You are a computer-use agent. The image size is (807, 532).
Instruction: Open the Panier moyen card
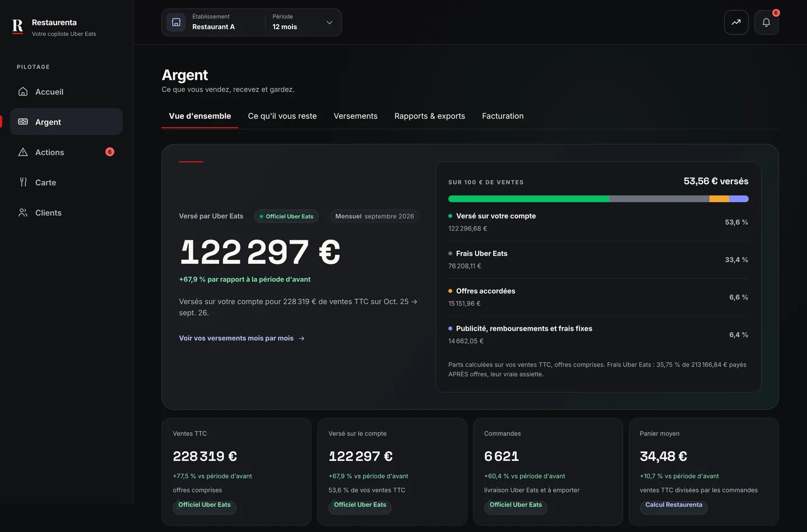pyautogui.click(x=704, y=472)
